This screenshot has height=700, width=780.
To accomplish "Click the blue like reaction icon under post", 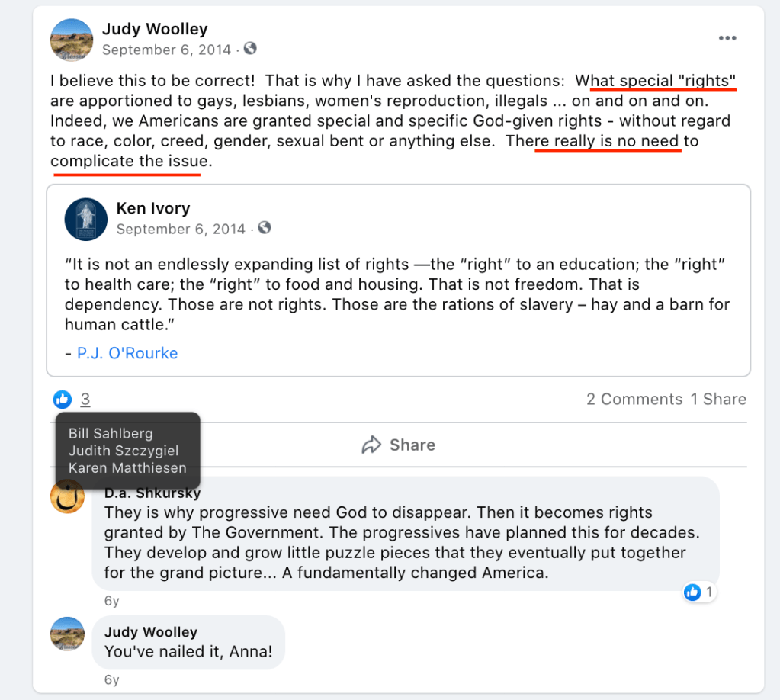I will click(63, 399).
